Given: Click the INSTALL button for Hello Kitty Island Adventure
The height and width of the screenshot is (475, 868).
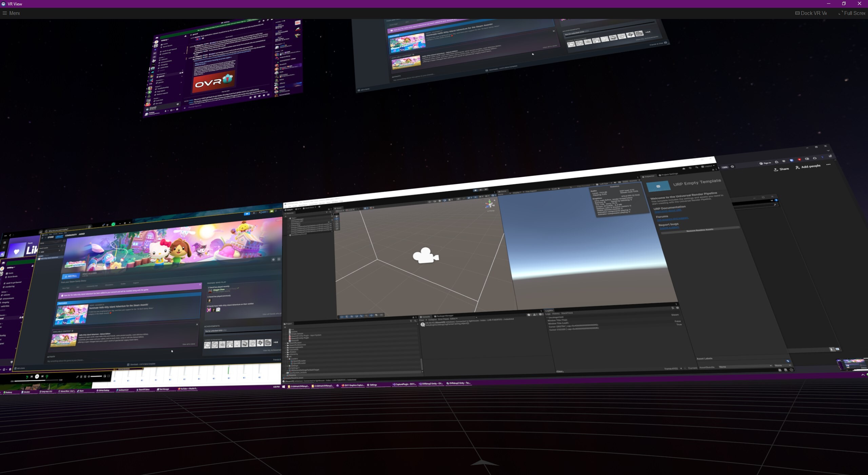Looking at the screenshot, I should pos(71,276).
